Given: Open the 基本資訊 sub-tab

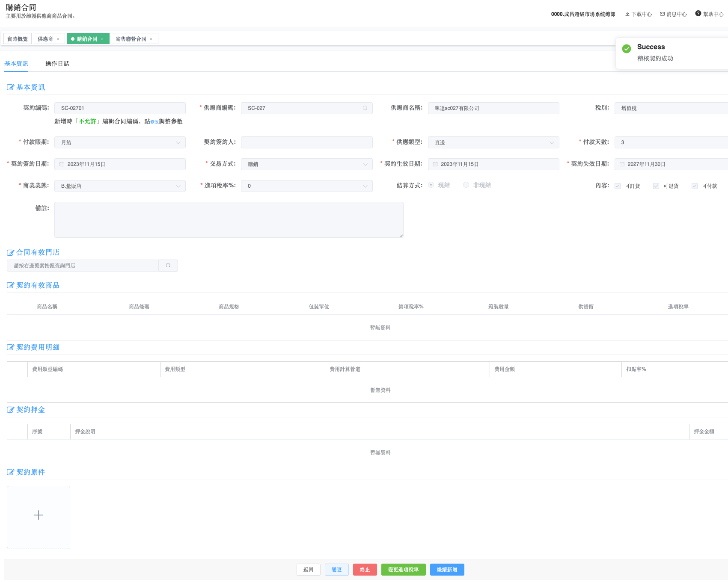Looking at the screenshot, I should [16, 64].
